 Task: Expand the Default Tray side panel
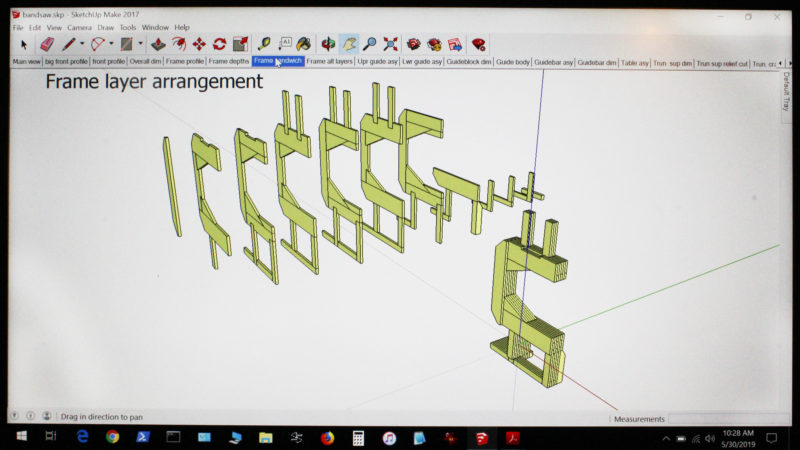click(787, 90)
